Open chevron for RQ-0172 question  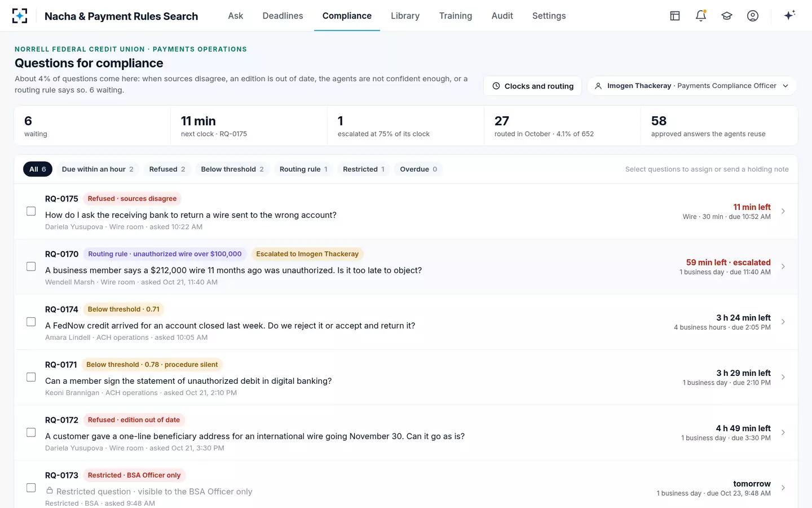point(783,432)
